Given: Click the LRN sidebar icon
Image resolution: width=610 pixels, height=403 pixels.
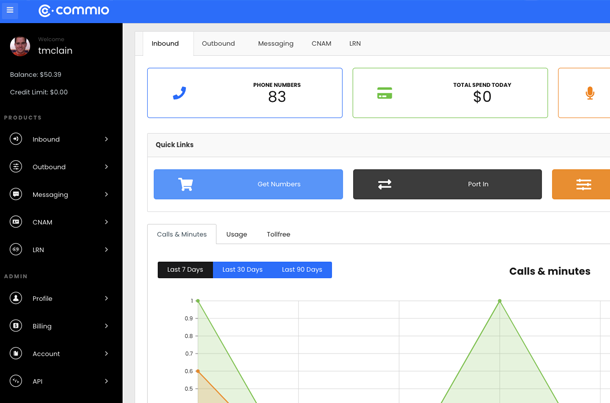Looking at the screenshot, I should coord(16,249).
